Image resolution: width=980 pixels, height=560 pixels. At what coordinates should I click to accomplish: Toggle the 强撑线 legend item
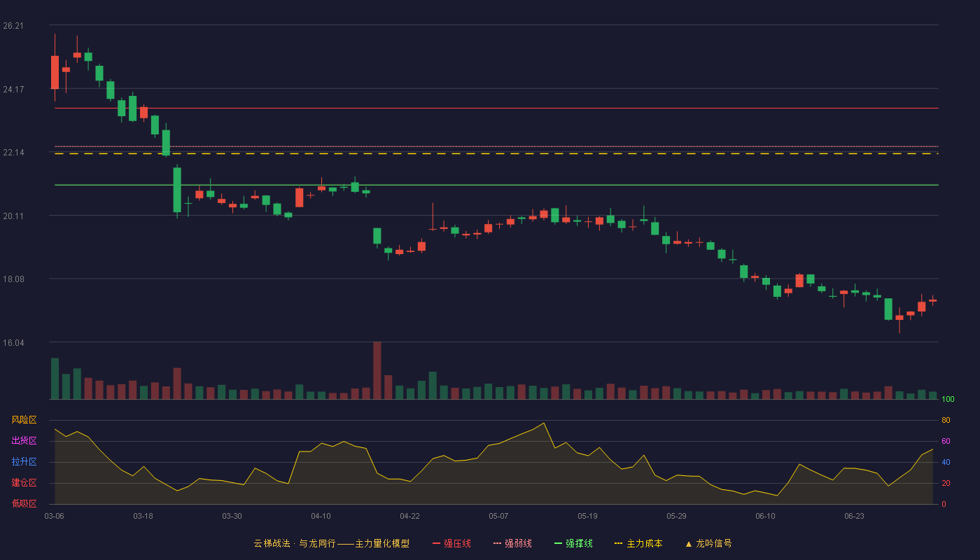573,543
